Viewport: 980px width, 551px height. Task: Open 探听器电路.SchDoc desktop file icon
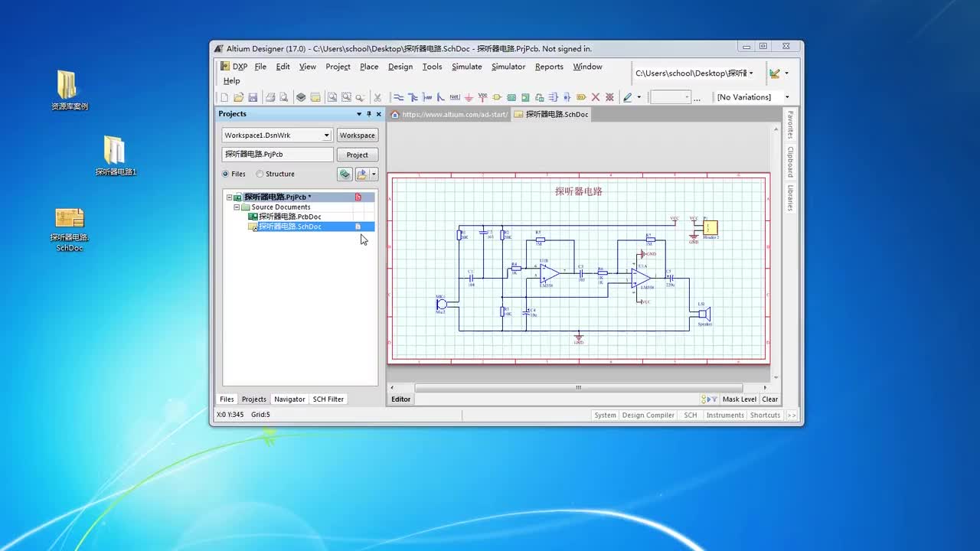[70, 229]
